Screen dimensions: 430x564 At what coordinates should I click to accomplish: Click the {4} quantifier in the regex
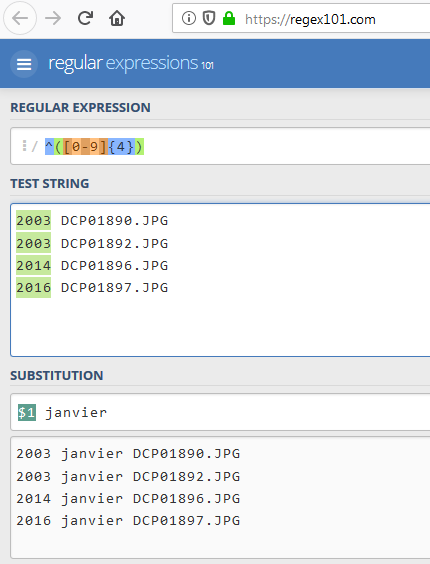pos(121,147)
